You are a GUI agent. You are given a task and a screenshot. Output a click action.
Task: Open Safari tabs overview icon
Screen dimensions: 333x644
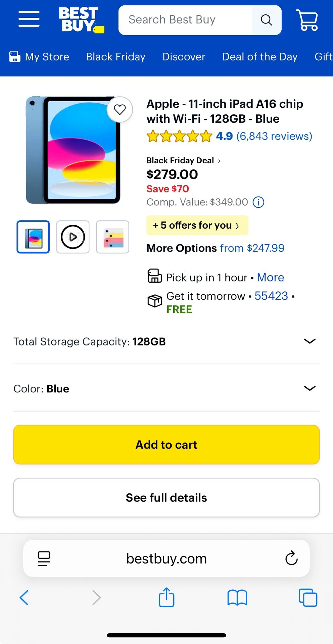[x=308, y=597]
